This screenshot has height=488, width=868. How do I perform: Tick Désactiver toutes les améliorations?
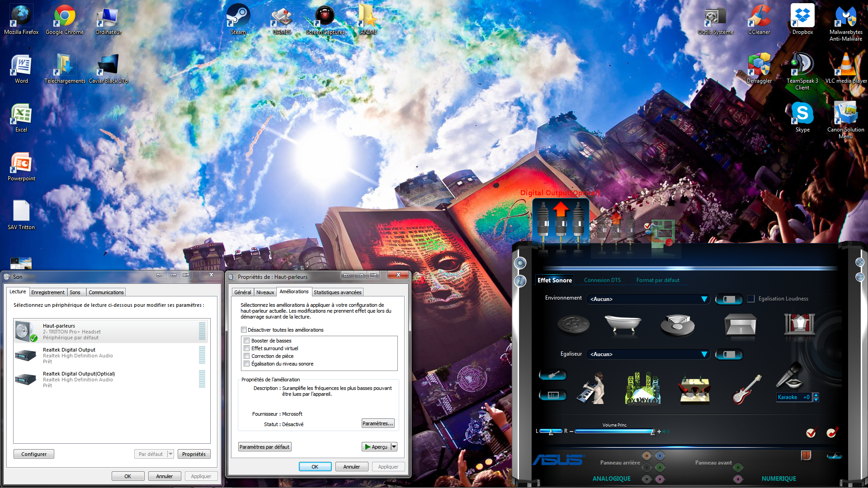(244, 330)
